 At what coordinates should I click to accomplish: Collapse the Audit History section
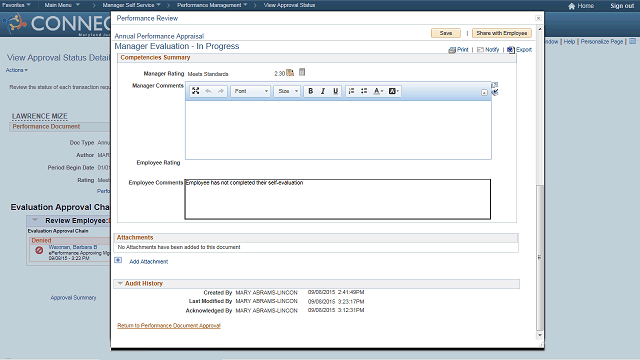(120, 283)
